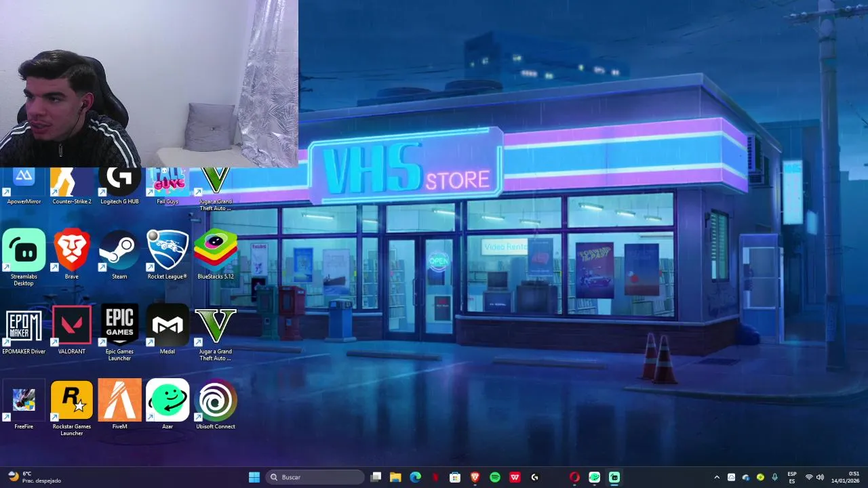Select the Steam desktop icon
The image size is (868, 488).
click(119, 254)
